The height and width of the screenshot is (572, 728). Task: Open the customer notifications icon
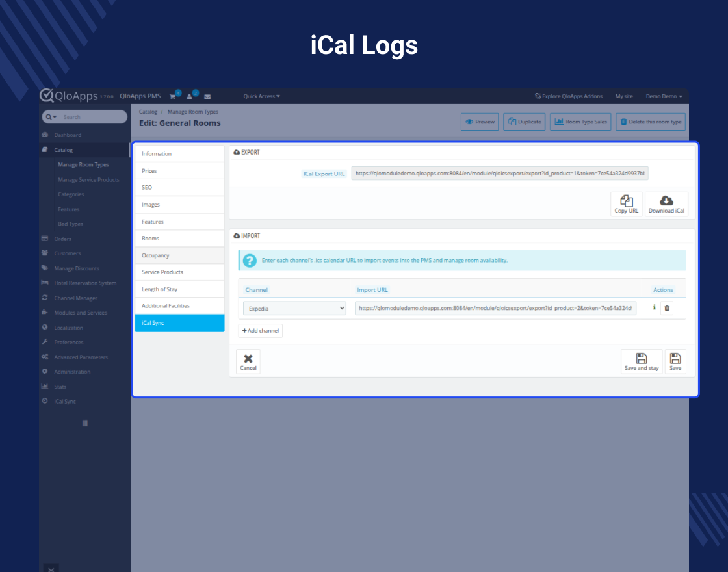(189, 97)
